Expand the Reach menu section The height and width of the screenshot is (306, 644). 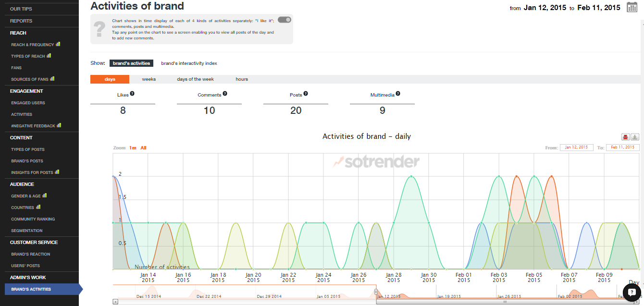(18, 33)
